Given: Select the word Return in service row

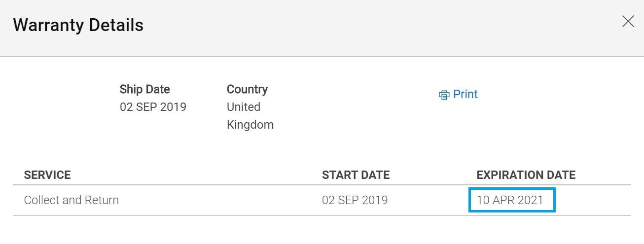Looking at the screenshot, I should 102,200.
